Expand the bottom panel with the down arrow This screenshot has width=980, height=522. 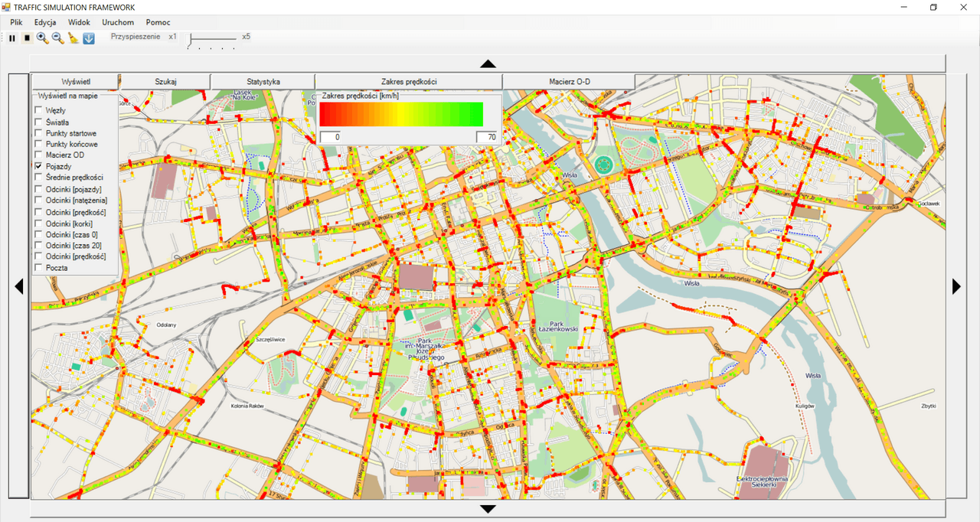coord(488,509)
